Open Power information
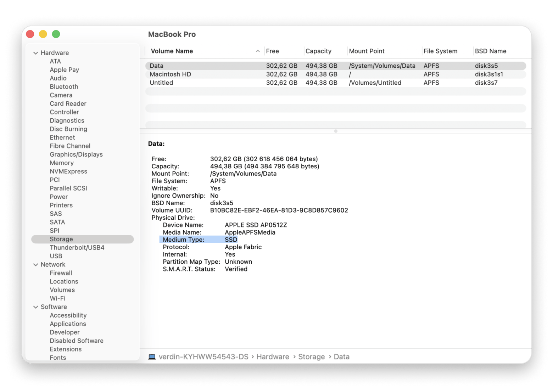 pyautogui.click(x=58, y=197)
